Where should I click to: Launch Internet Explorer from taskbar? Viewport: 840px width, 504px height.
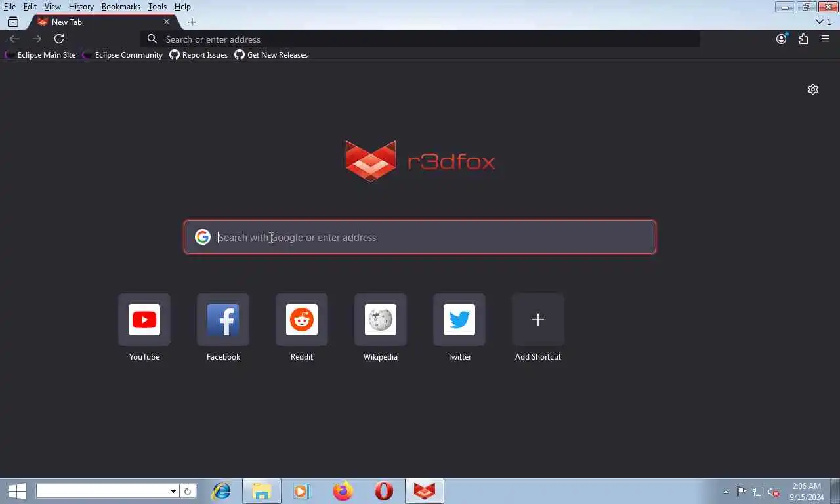[x=221, y=491]
